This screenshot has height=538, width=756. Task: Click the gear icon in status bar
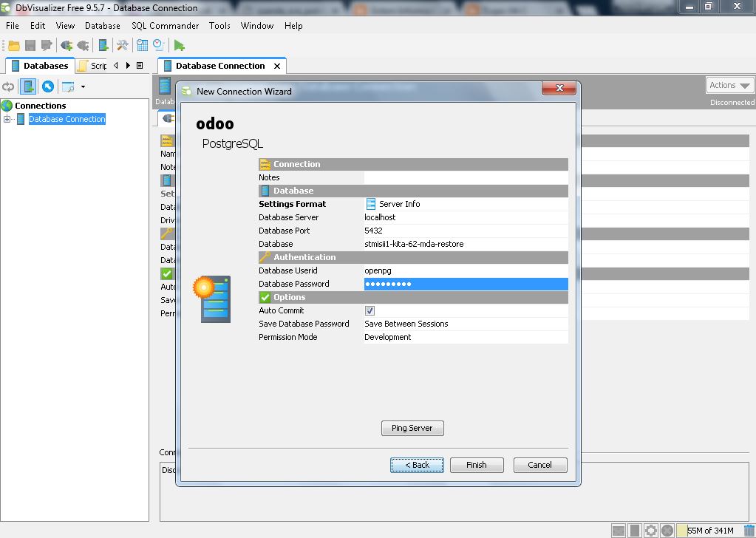pyautogui.click(x=651, y=531)
